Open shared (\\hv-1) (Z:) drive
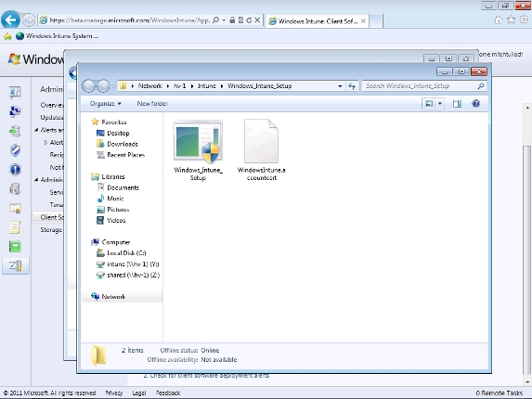This screenshot has width=532, height=399. (128, 275)
